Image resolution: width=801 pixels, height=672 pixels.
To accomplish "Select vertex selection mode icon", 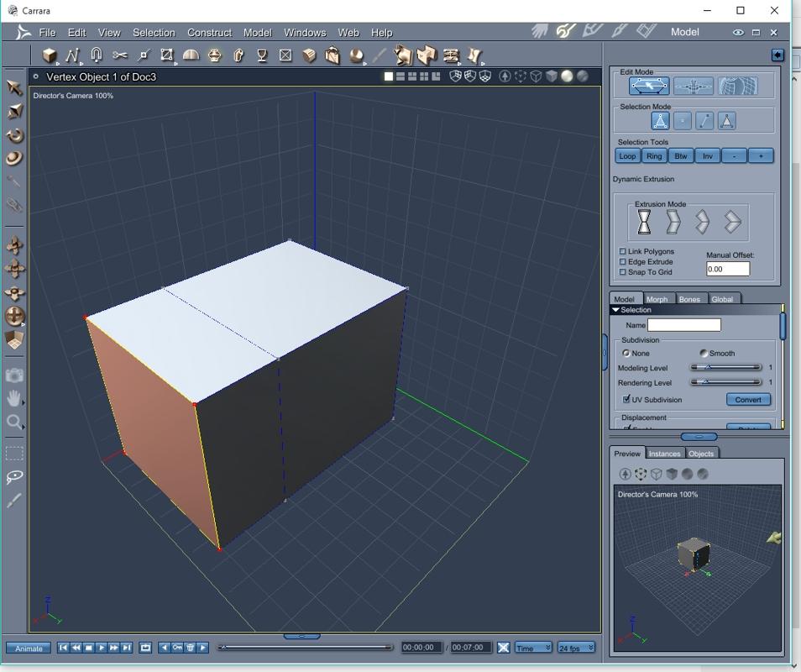I will pyautogui.click(x=682, y=121).
